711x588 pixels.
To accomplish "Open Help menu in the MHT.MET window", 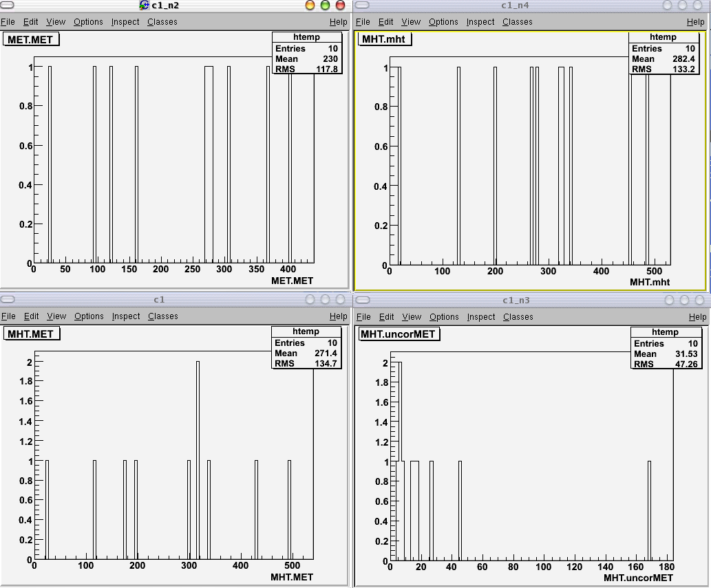I will [338, 316].
